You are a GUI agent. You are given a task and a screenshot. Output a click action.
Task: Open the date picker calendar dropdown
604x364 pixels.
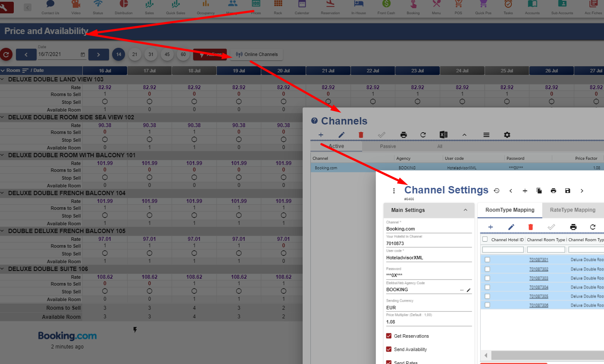(83, 55)
